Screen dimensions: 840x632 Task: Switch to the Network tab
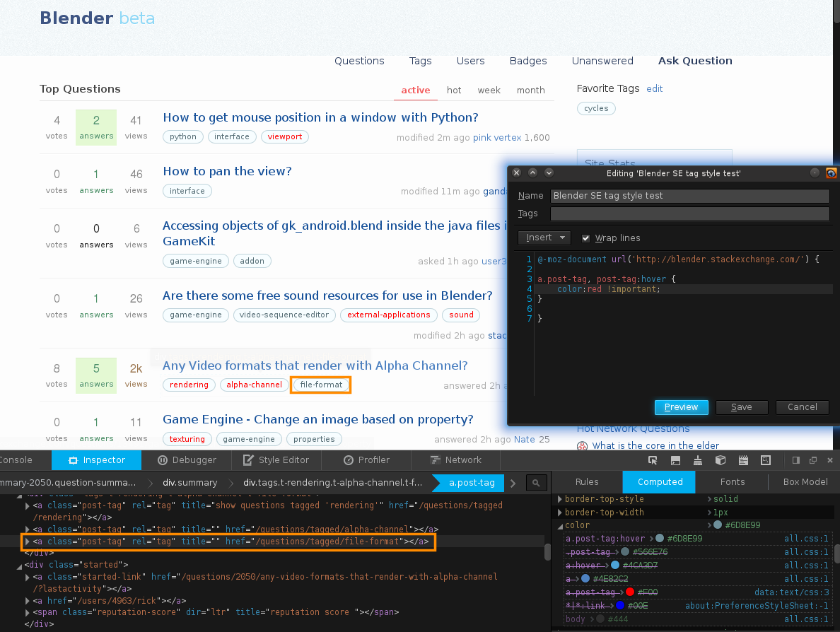coord(455,460)
